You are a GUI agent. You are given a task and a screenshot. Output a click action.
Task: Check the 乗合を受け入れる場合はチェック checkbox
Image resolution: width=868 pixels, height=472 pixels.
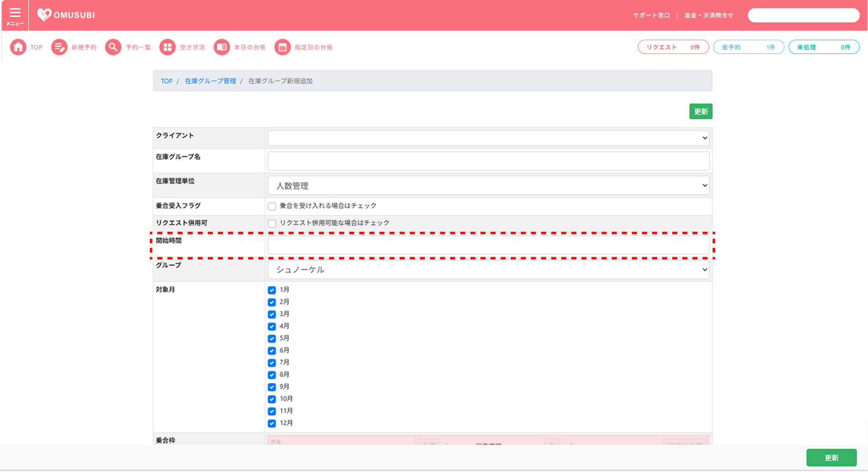point(272,206)
